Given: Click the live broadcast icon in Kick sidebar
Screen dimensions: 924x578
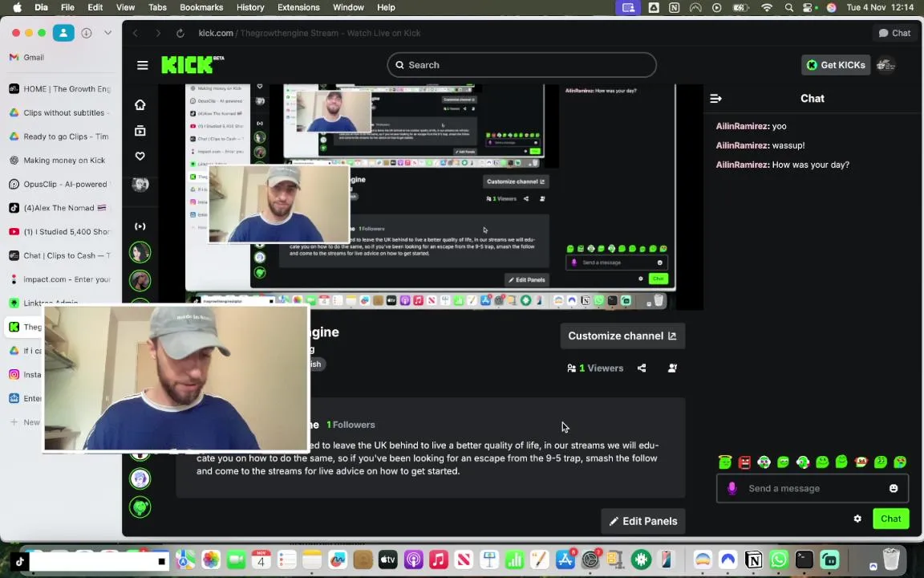Looking at the screenshot, I should tap(140, 226).
